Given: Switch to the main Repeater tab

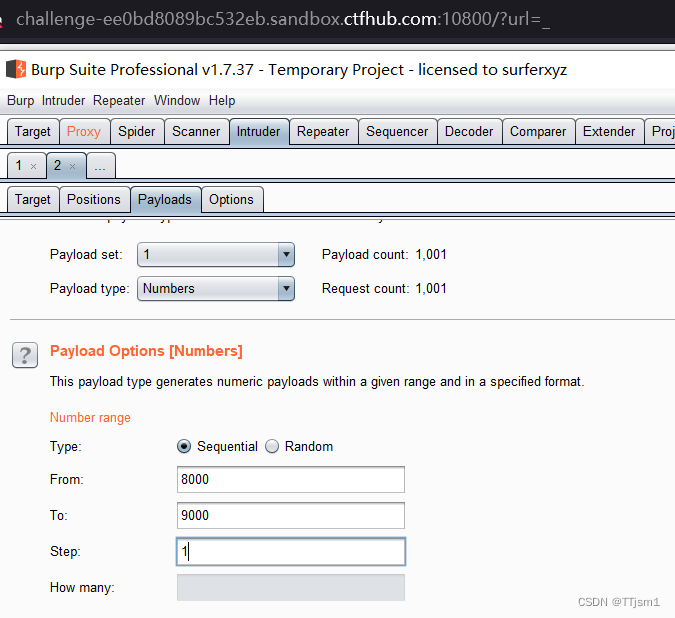Looking at the screenshot, I should (x=323, y=131).
